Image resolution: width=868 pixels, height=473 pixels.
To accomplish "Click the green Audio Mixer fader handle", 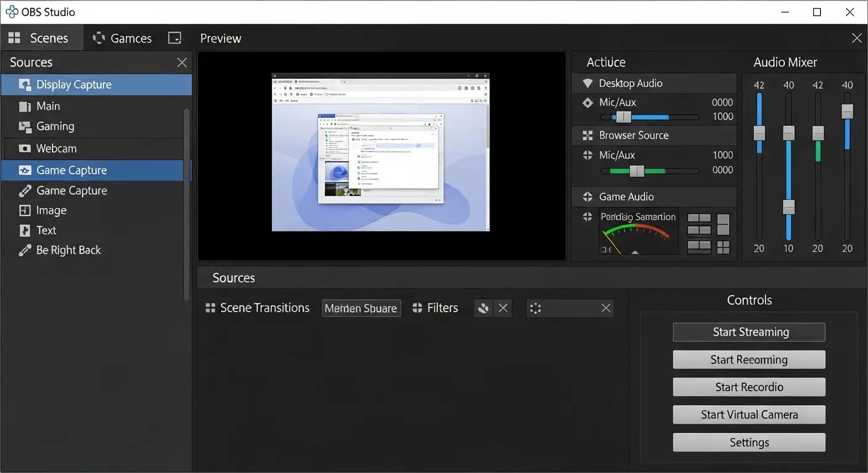I will pyautogui.click(x=818, y=133).
